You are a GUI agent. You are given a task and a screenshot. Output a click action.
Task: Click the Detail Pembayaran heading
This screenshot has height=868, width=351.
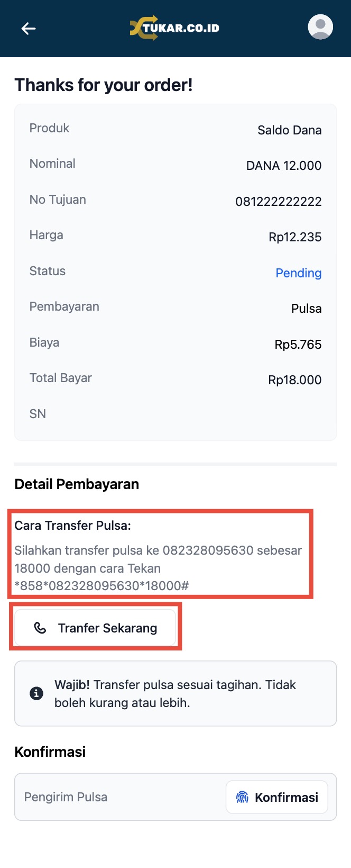(x=77, y=484)
